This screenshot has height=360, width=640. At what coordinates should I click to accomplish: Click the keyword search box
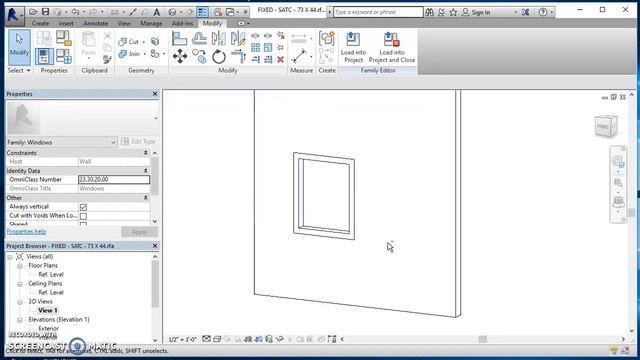[378, 12]
